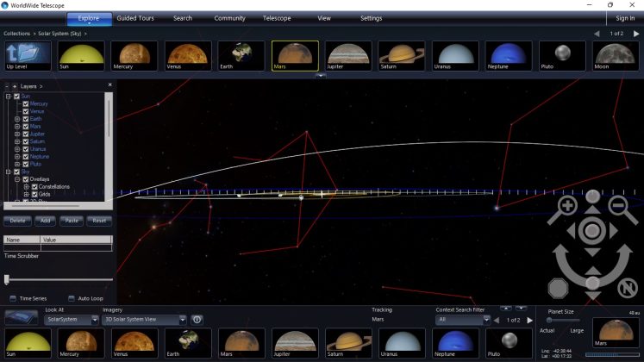The image size is (644, 362).
Task: Open the Guided Tours tab
Action: click(135, 18)
